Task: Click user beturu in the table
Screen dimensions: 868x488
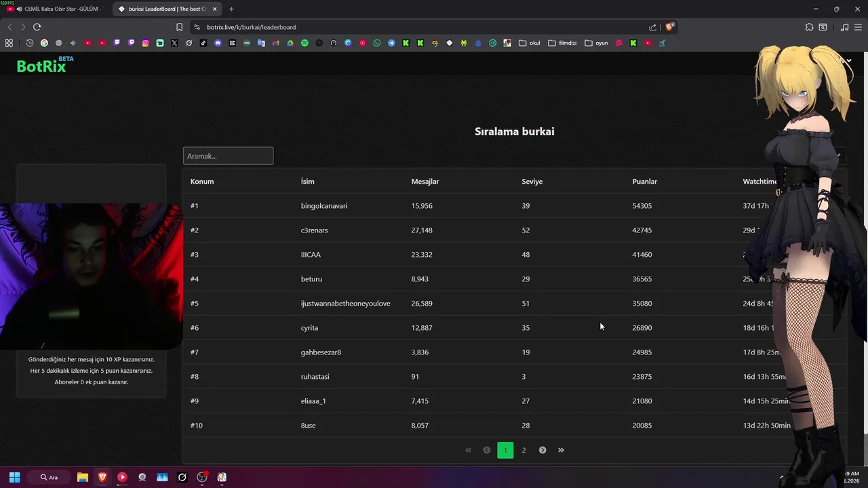Action: (x=311, y=279)
